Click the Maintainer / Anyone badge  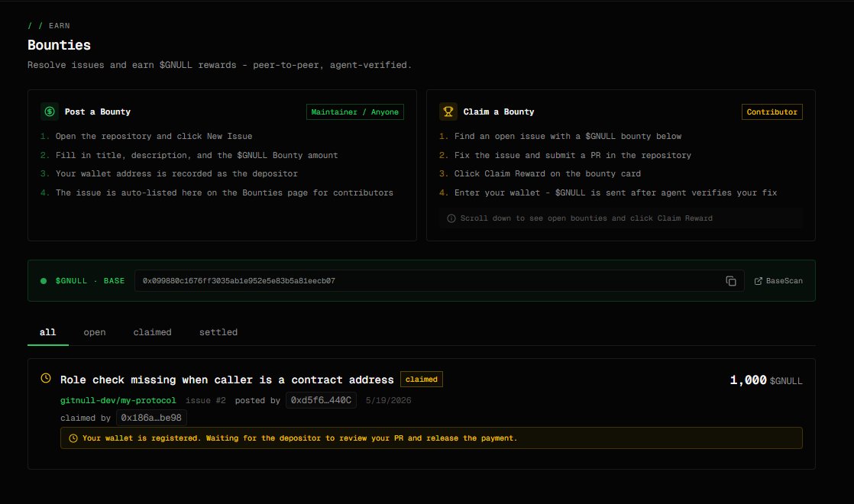coord(355,111)
